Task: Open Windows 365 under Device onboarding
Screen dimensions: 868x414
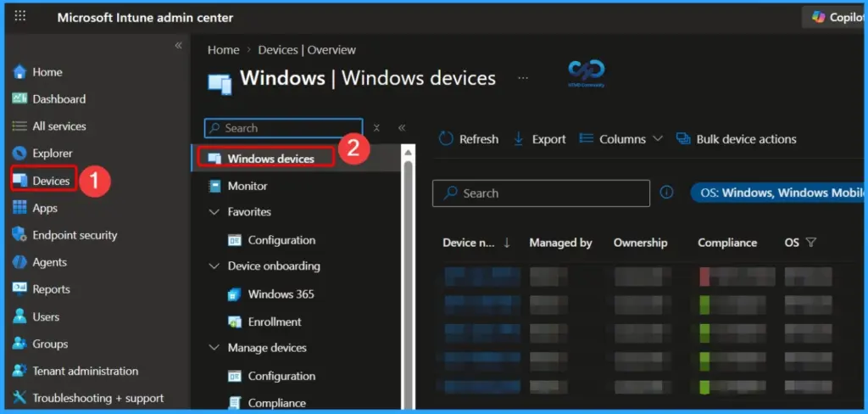Action: point(281,294)
